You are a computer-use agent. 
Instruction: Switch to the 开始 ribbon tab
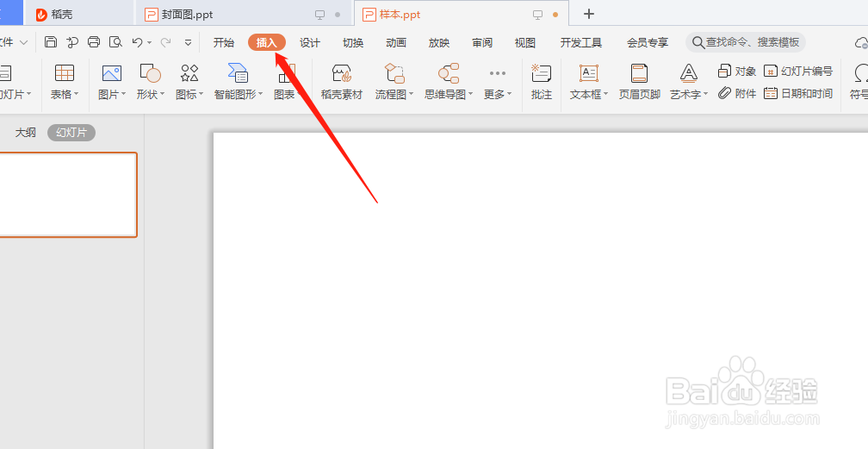[224, 43]
